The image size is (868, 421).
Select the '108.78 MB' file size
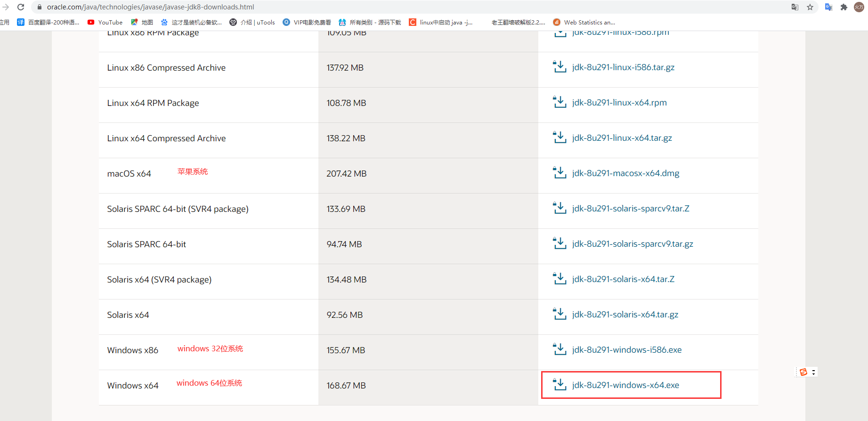[x=346, y=103]
